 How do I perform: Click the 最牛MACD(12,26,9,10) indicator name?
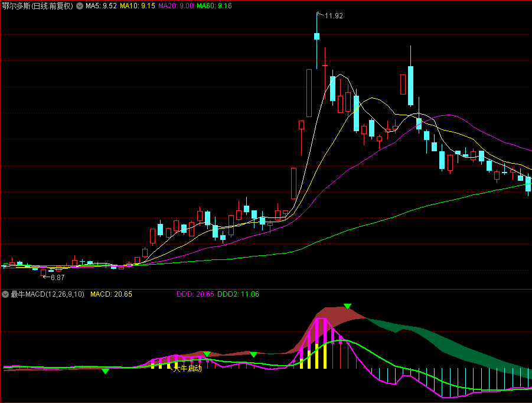coord(47,294)
